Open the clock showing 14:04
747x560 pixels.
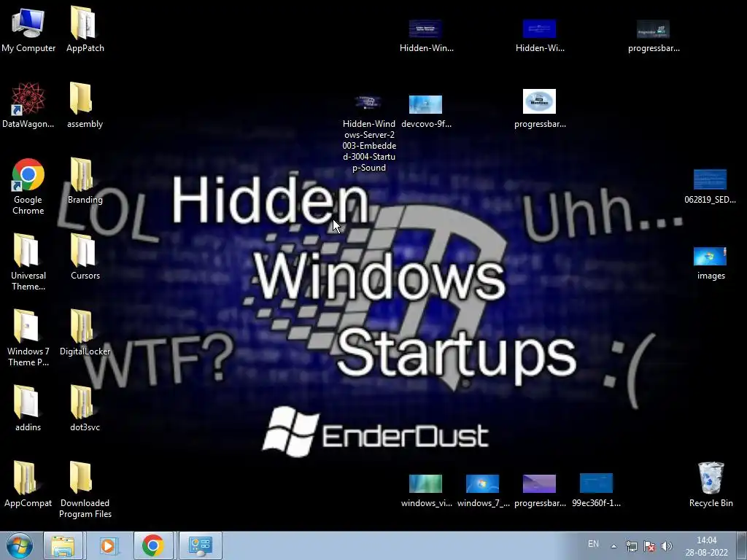tap(706, 546)
